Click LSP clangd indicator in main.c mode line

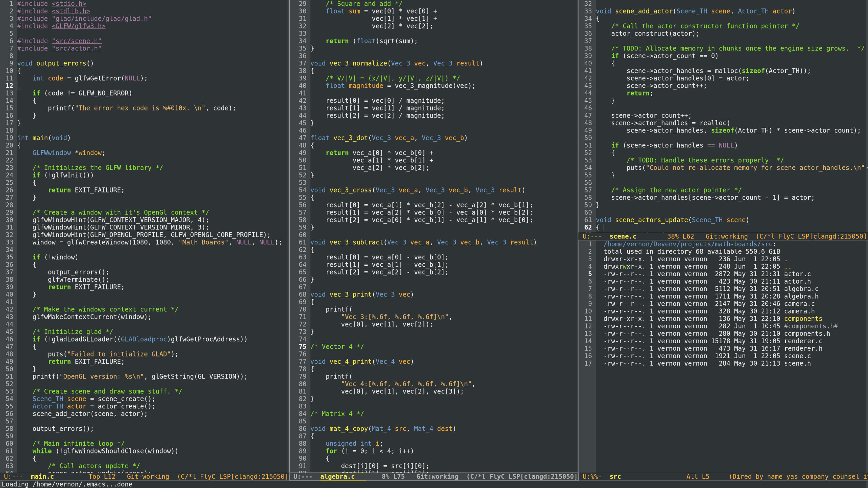pyautogui.click(x=253, y=476)
